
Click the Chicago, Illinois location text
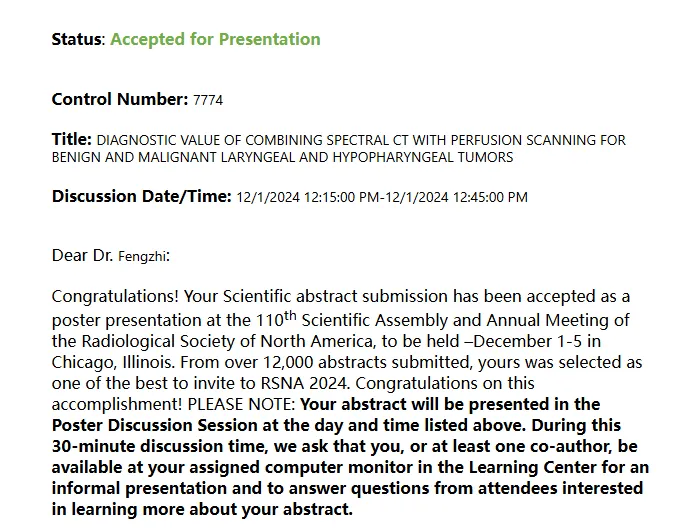(x=113, y=362)
